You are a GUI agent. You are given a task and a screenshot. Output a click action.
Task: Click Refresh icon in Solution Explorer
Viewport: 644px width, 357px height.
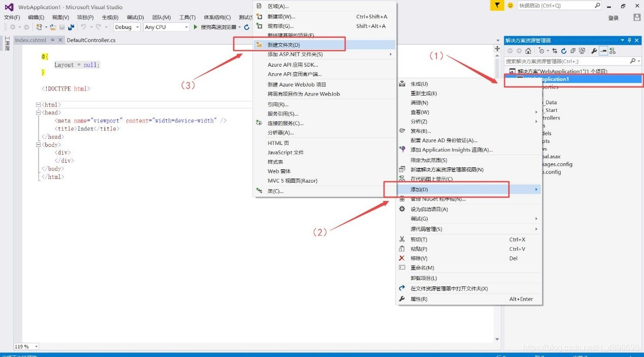click(x=564, y=51)
